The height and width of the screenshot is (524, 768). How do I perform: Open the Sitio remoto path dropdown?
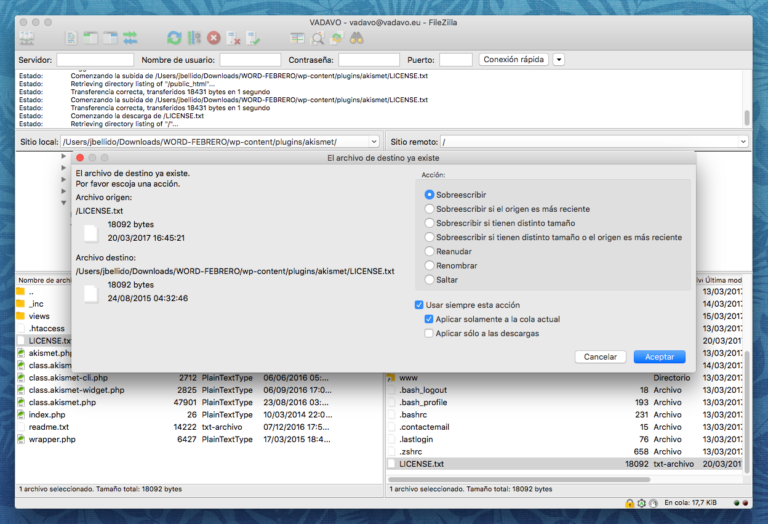pyautogui.click(x=743, y=142)
